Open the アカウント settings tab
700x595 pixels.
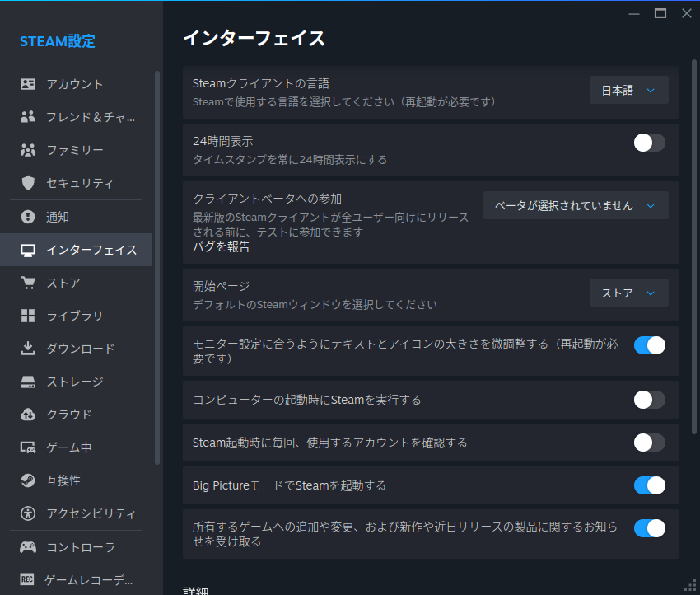click(76, 84)
